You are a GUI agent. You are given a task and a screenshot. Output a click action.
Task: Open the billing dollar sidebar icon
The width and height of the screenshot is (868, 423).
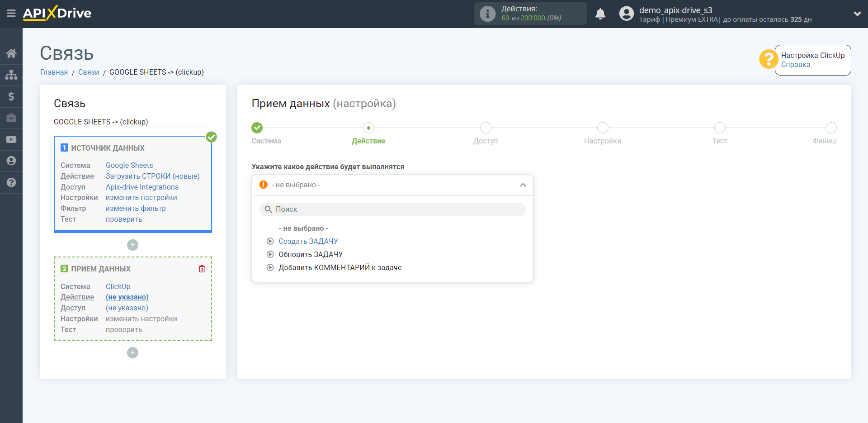(x=11, y=96)
